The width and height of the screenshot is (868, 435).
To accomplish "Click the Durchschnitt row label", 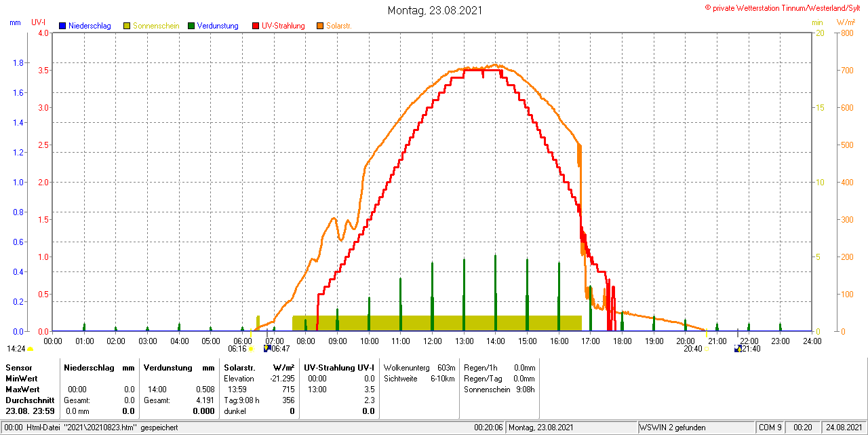I will tap(29, 400).
